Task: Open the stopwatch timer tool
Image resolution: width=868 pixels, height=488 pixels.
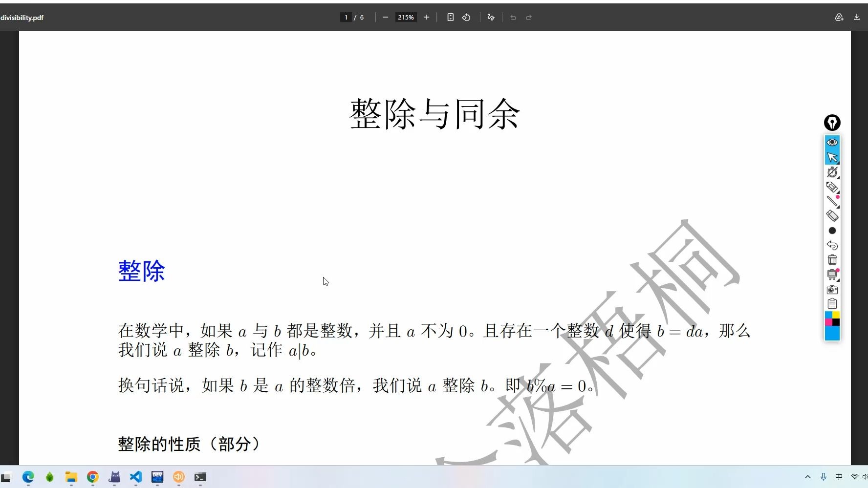Action: pyautogui.click(x=832, y=172)
